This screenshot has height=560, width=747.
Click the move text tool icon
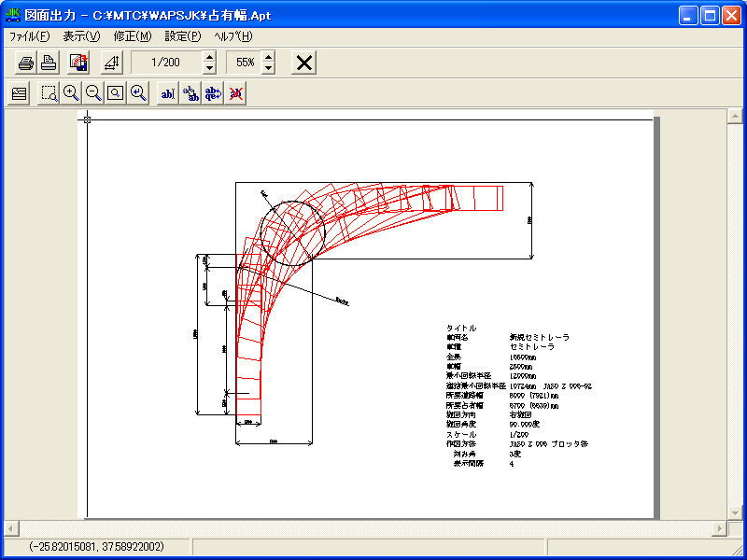pyautogui.click(x=190, y=93)
